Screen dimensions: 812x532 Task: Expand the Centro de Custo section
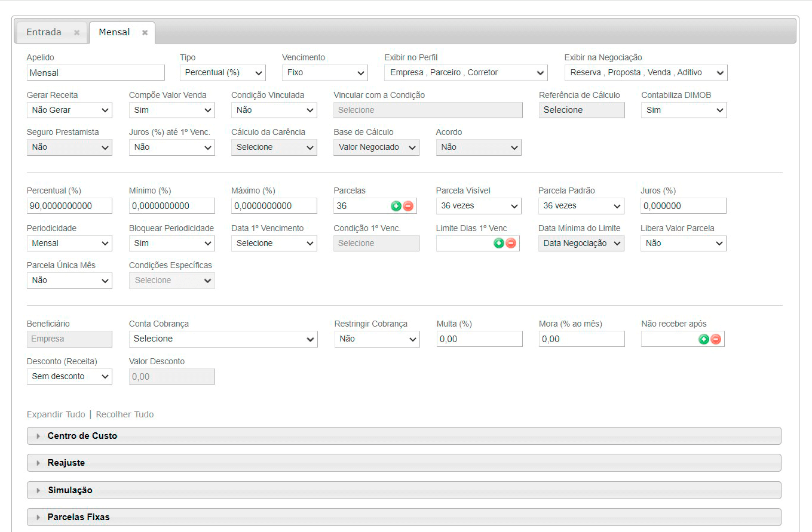[82, 436]
